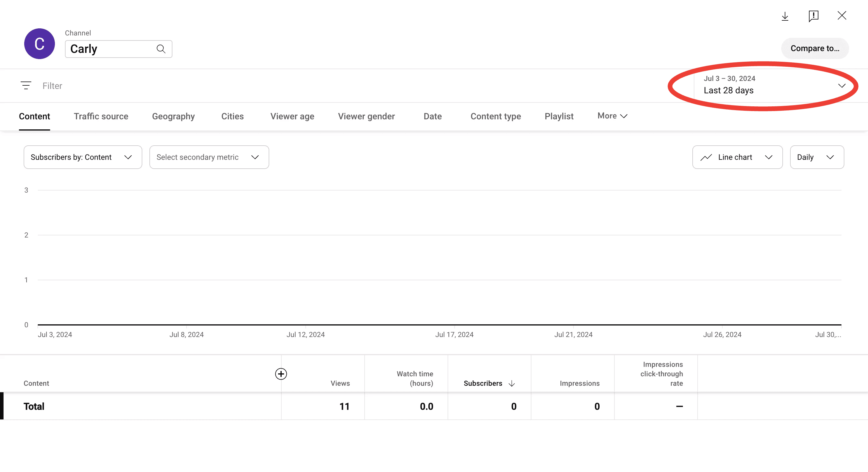Viewport: 868px width, 472px height.
Task: Click the line chart trend icon
Action: tap(706, 157)
